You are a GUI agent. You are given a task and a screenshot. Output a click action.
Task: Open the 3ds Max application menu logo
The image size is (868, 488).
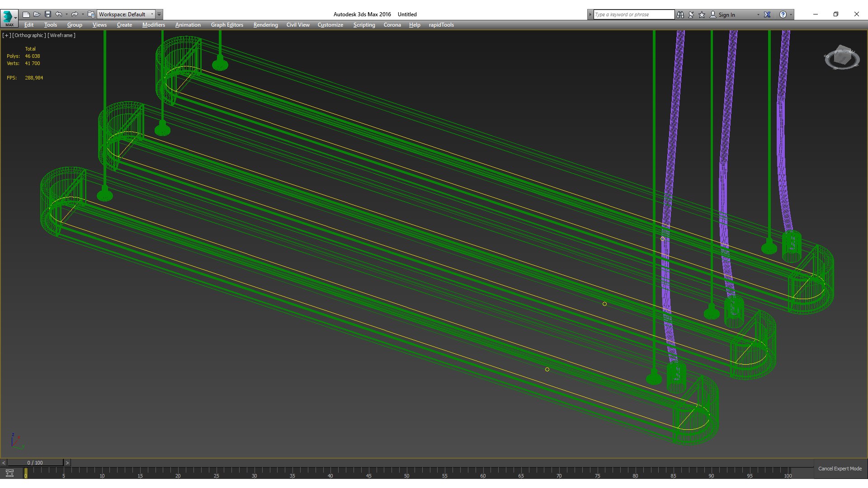tap(8, 17)
